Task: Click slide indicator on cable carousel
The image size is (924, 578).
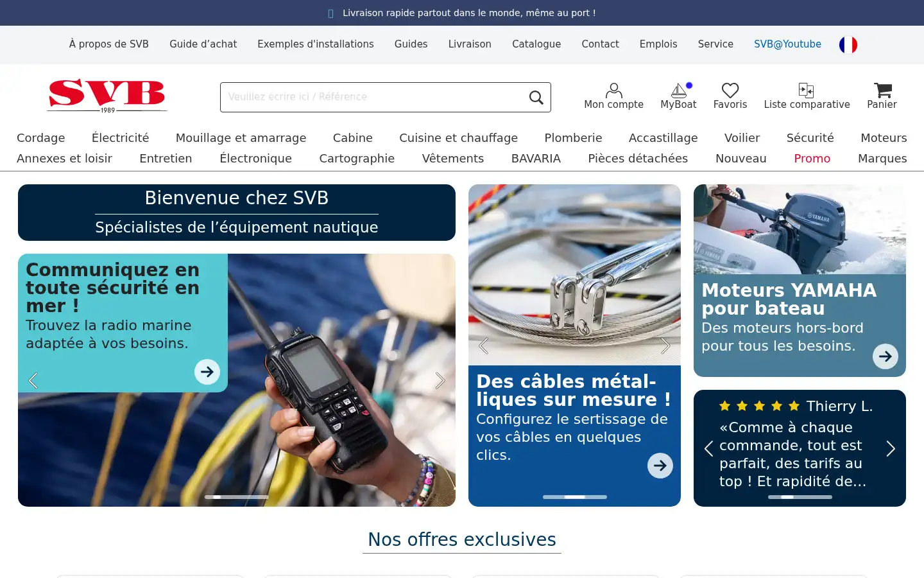Action: (x=574, y=497)
